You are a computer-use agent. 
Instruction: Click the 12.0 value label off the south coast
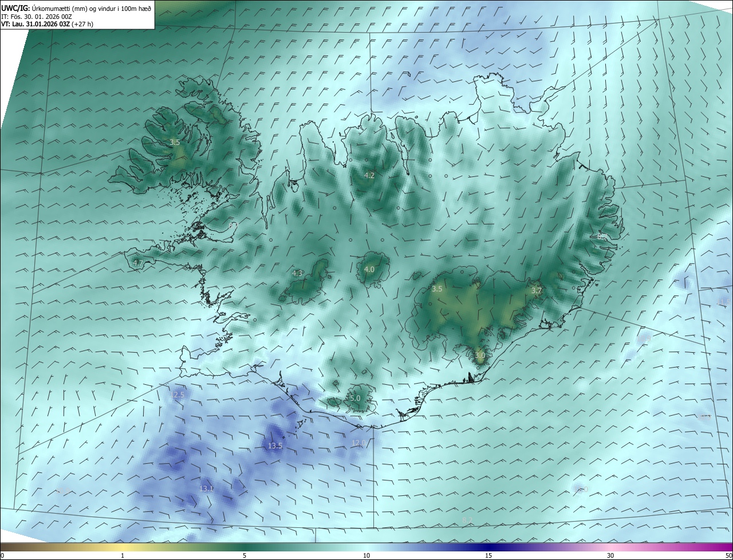358,443
